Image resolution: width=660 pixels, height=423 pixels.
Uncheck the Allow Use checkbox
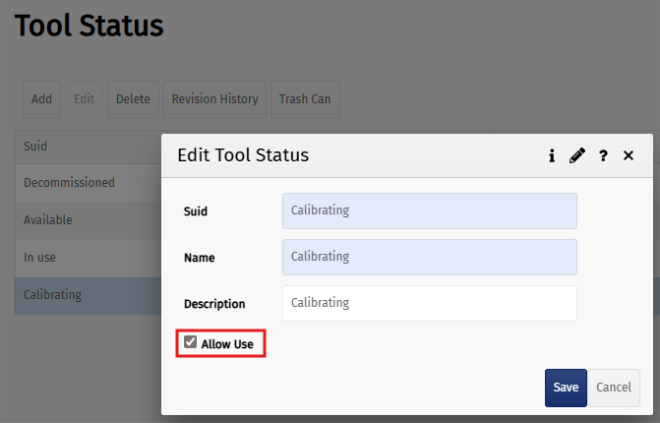click(x=191, y=343)
